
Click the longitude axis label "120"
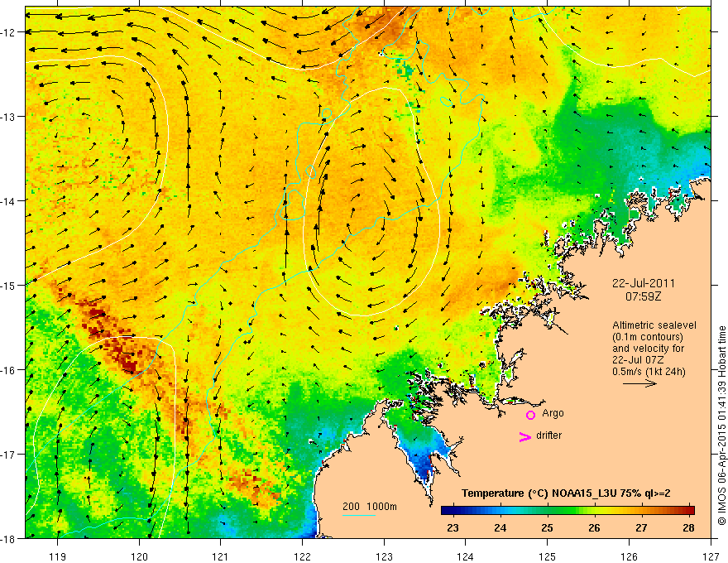(139, 556)
